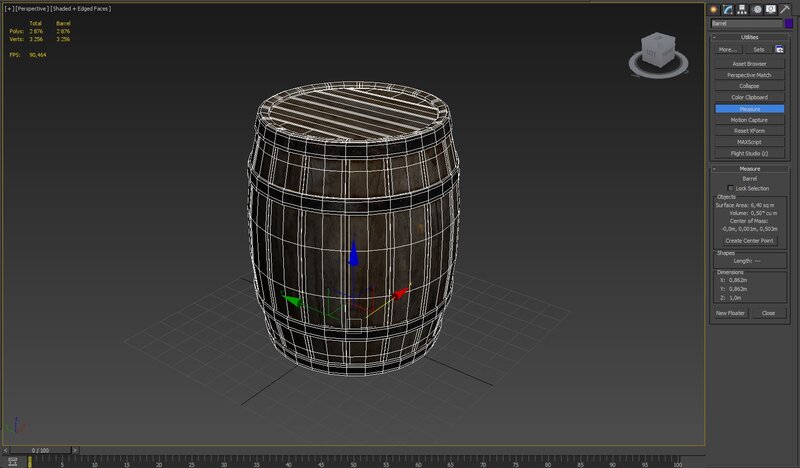Click the 0 / 100 time slider

point(40,450)
